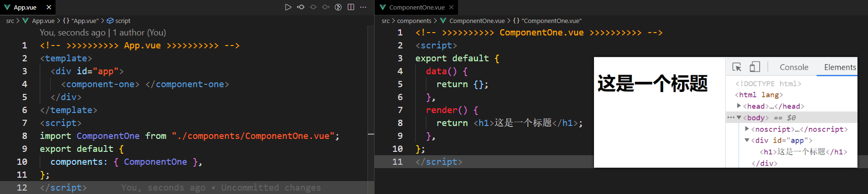Screen dimensions: 868x194
Task: Select the DOCTYPE html row
Action: pos(768,83)
